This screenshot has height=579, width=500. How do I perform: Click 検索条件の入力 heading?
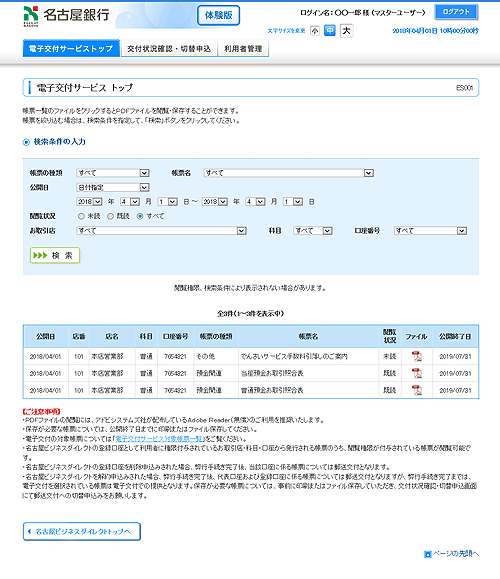[59, 142]
